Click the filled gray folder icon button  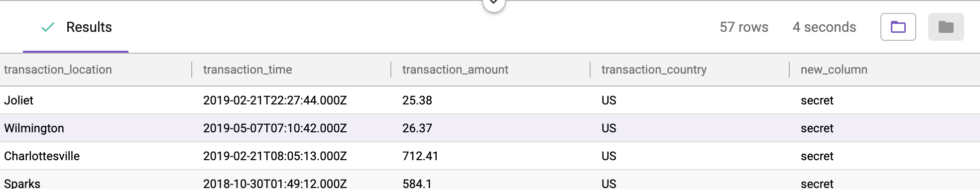click(946, 27)
